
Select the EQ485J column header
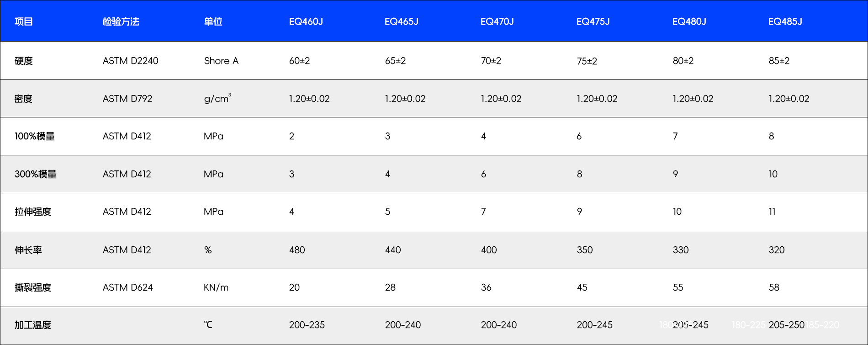point(785,21)
